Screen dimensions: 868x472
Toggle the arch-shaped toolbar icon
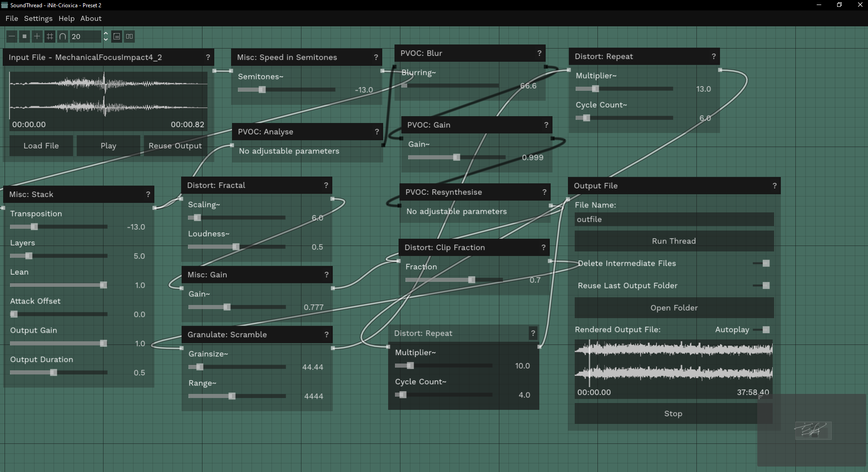pos(63,36)
